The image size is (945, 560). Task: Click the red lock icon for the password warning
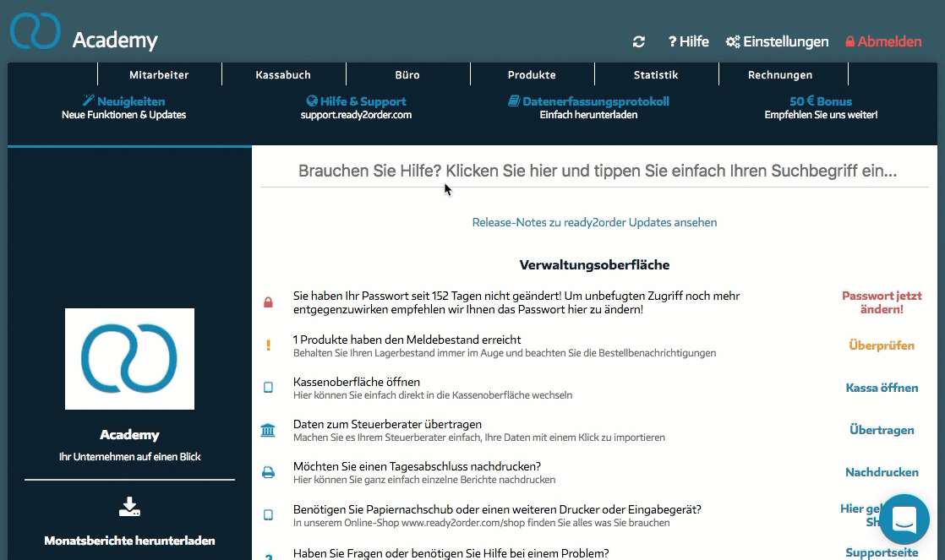point(268,302)
